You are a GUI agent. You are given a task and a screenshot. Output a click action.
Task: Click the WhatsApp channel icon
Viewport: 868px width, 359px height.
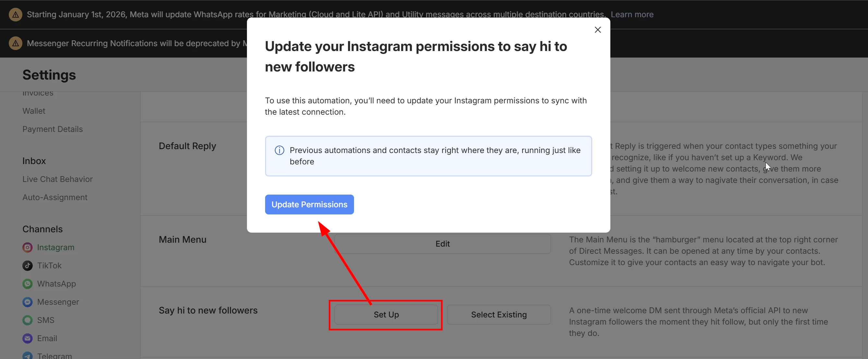click(27, 284)
